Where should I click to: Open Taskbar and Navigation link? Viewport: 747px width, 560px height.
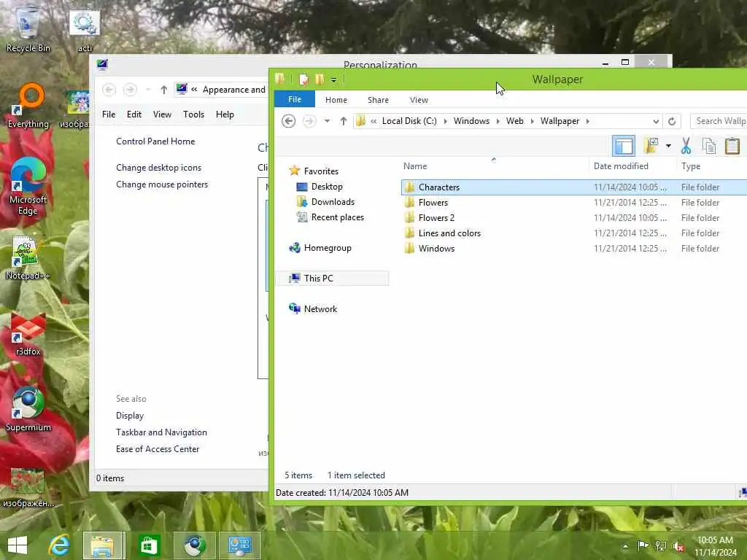tap(161, 432)
